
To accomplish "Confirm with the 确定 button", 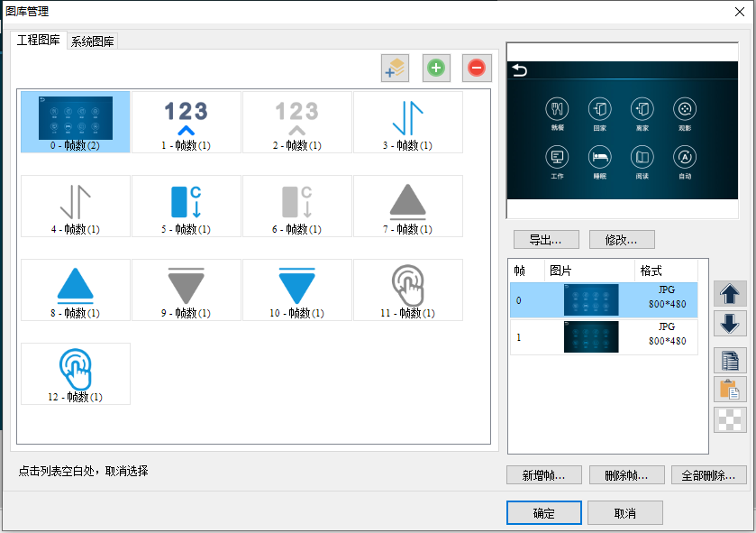I will click(544, 513).
